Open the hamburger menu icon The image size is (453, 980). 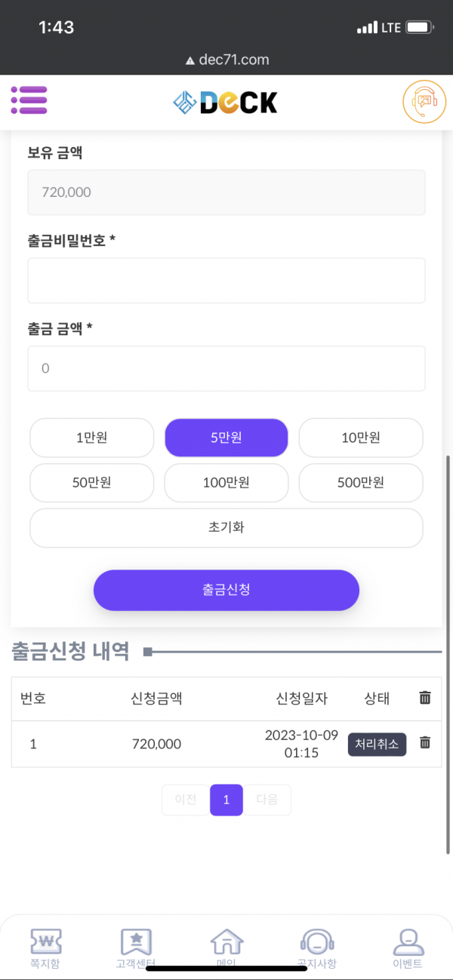(x=29, y=100)
